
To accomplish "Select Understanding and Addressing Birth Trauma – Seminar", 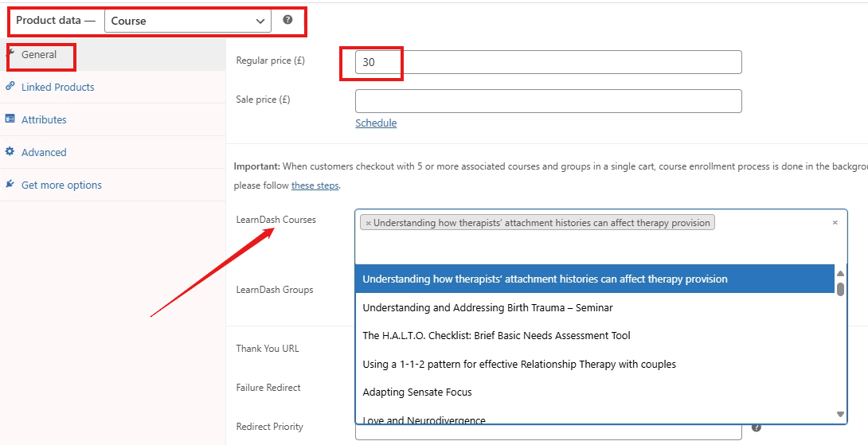I will point(595,308).
